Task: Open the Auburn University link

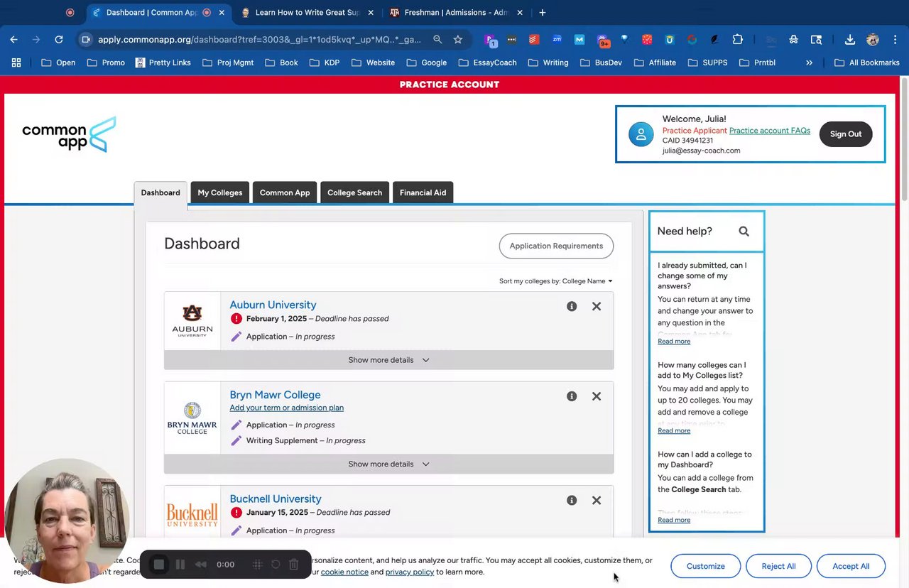Action: [x=273, y=305]
